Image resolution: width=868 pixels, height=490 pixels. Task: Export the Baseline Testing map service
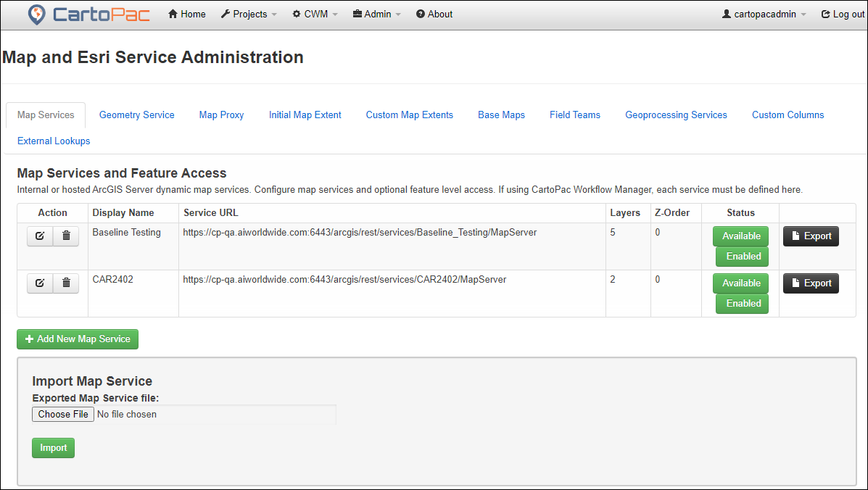click(x=811, y=236)
